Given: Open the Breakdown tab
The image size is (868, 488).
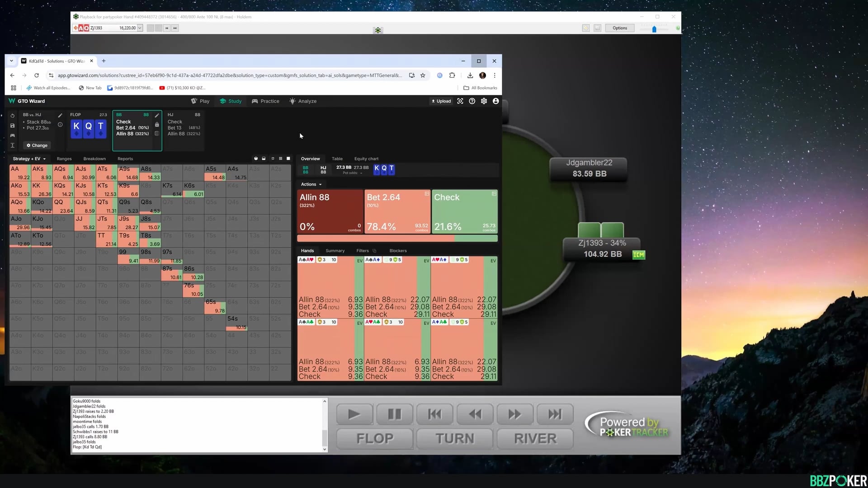Looking at the screenshot, I should pyautogui.click(x=94, y=159).
